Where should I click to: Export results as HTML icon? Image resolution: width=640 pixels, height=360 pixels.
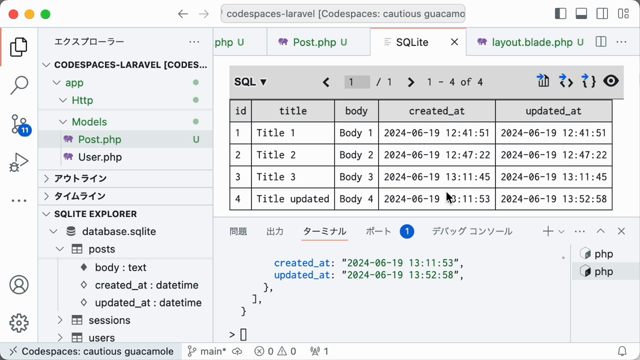coord(565,81)
